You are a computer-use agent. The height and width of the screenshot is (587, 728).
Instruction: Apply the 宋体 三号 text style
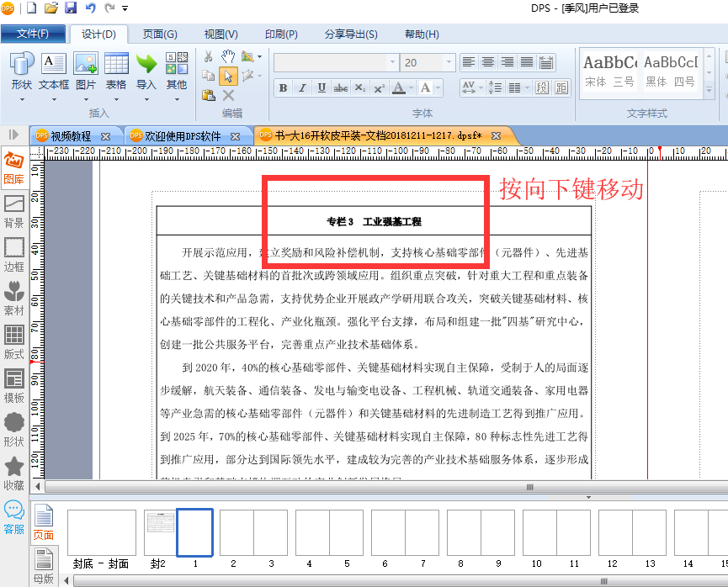pyautogui.click(x=609, y=71)
